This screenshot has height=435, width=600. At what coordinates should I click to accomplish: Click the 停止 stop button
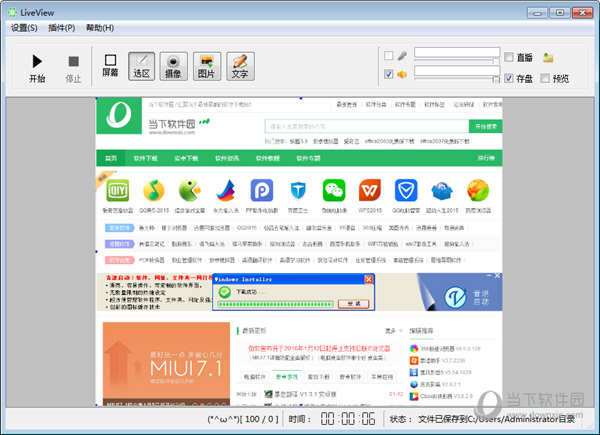pyautogui.click(x=73, y=67)
